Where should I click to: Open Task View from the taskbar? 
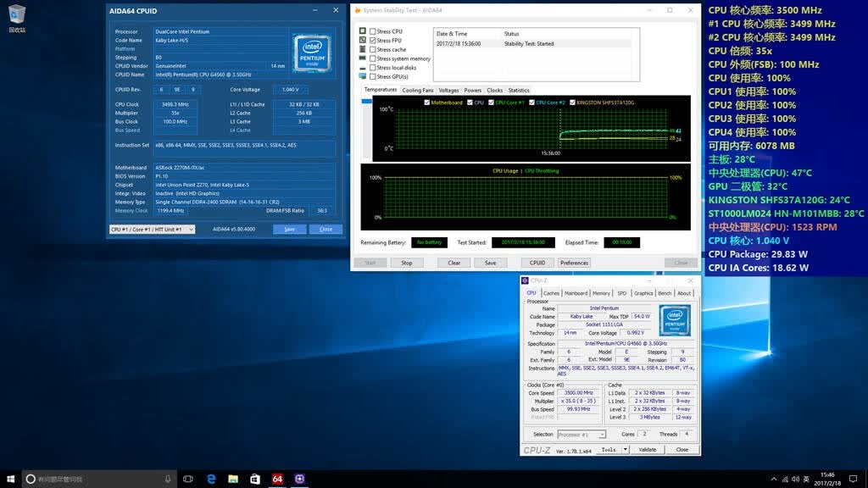pyautogui.click(x=188, y=479)
